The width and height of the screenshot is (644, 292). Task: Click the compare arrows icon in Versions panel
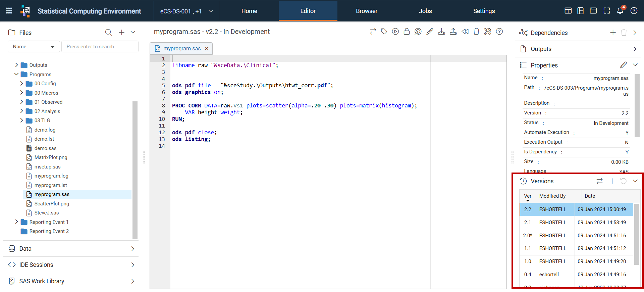point(599,181)
